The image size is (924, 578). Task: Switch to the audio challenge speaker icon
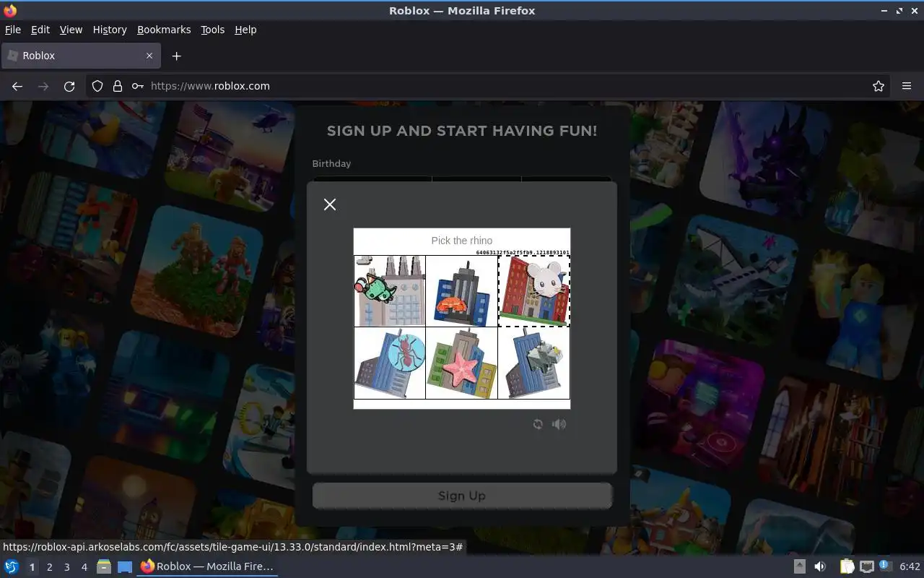click(x=559, y=424)
